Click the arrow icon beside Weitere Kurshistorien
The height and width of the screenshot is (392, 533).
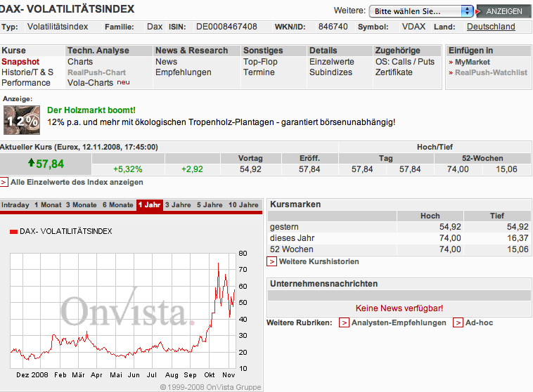271,262
